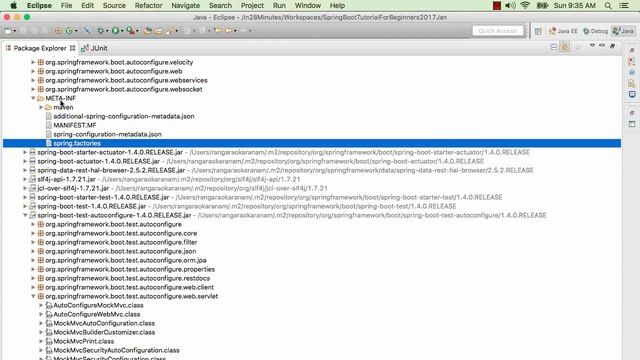
Task: Collapse the META-INF folder
Action: click(x=33, y=98)
